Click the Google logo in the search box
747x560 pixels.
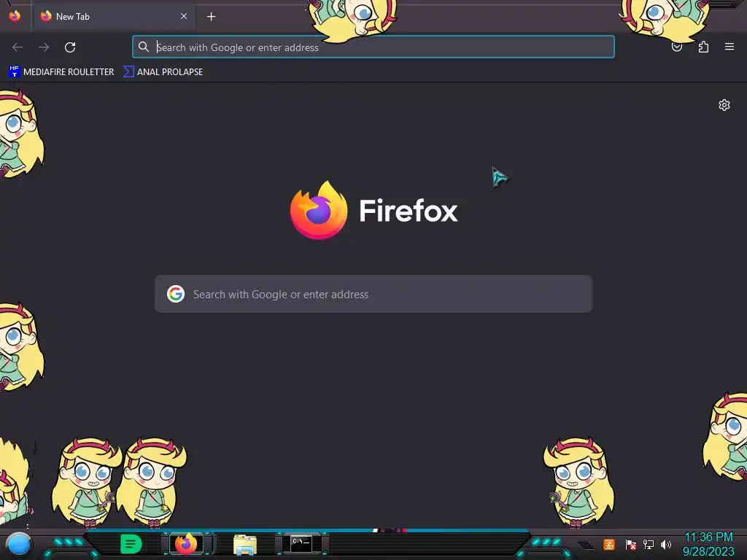tap(176, 294)
